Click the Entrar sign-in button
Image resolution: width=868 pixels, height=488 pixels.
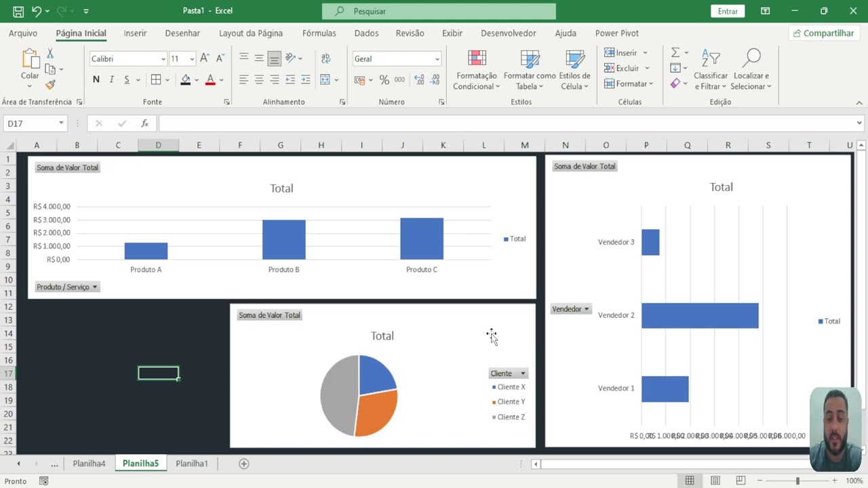[x=728, y=11]
